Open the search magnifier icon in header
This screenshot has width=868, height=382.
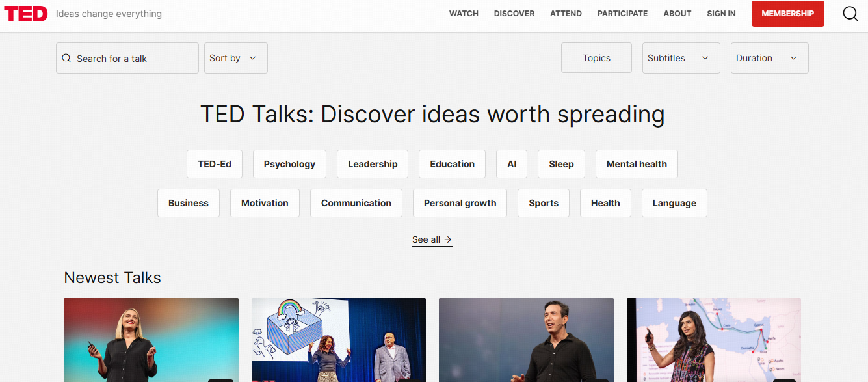tap(850, 14)
